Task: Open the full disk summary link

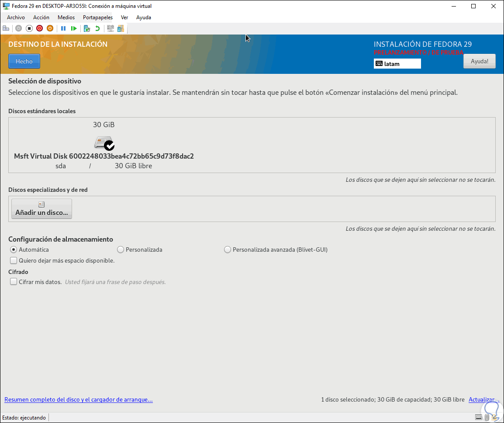Action: [x=79, y=399]
